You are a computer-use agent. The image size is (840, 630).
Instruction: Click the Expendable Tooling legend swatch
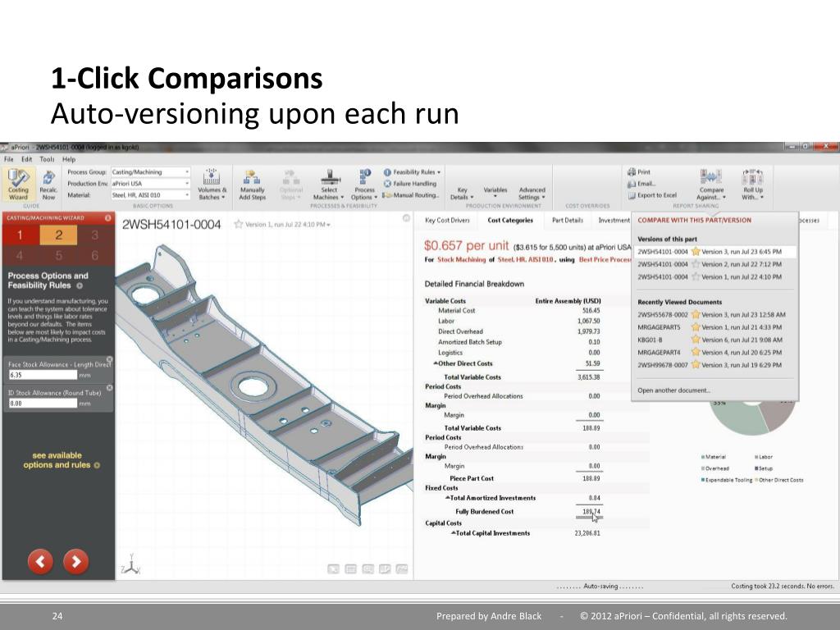[x=703, y=480]
